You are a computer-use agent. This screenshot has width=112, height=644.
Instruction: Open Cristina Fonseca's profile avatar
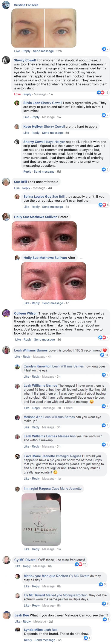(6, 5)
